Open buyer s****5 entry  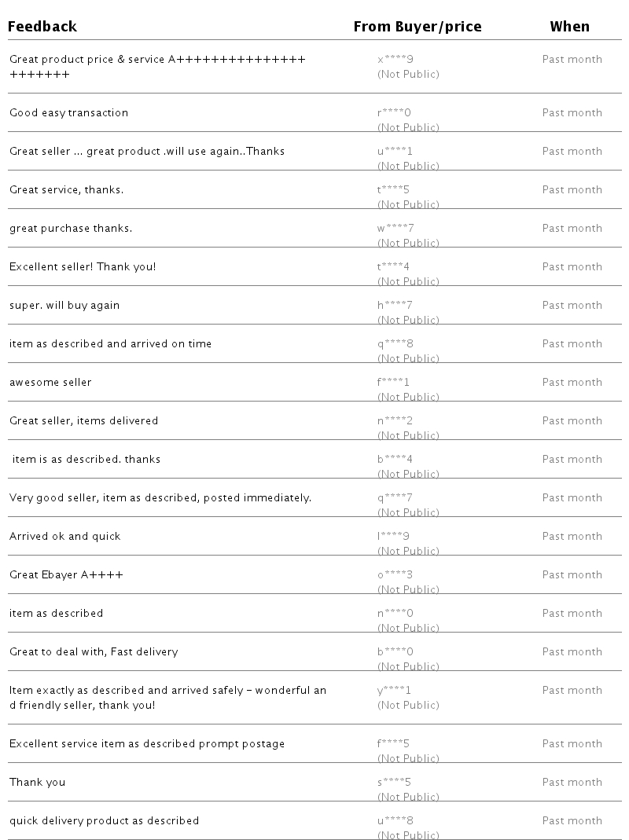[x=394, y=782]
